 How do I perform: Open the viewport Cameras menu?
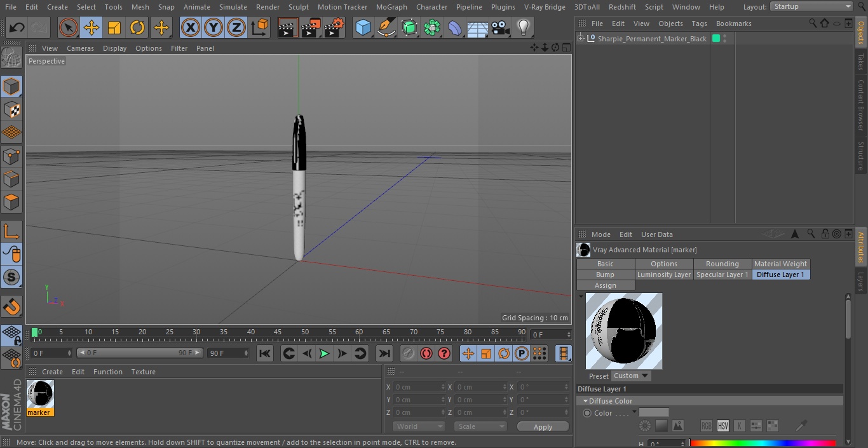pyautogui.click(x=80, y=48)
